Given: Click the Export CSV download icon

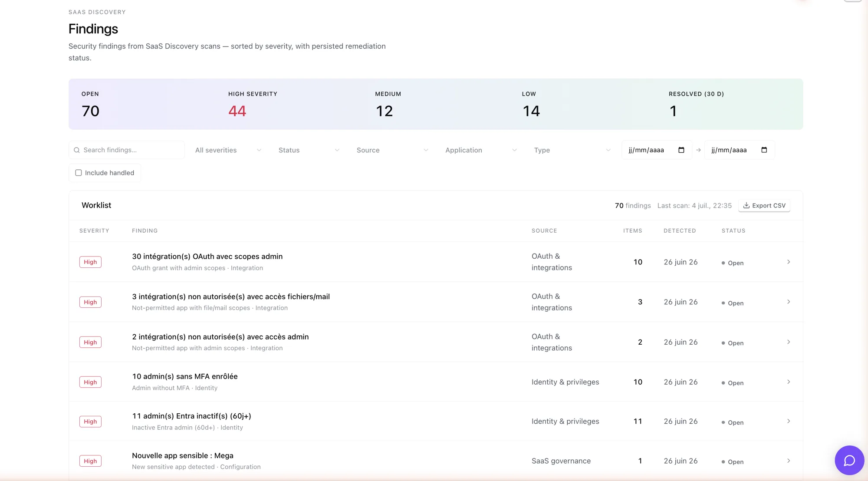Looking at the screenshot, I should pyautogui.click(x=746, y=205).
